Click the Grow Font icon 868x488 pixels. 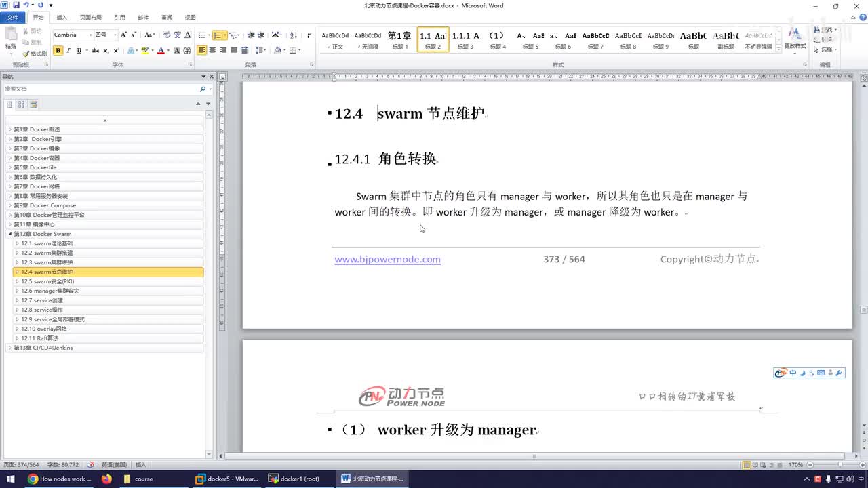tap(123, 35)
